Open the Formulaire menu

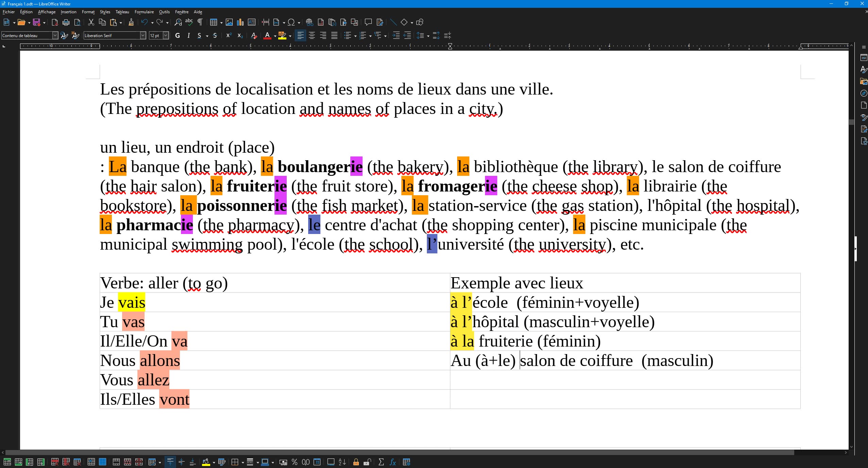click(144, 12)
